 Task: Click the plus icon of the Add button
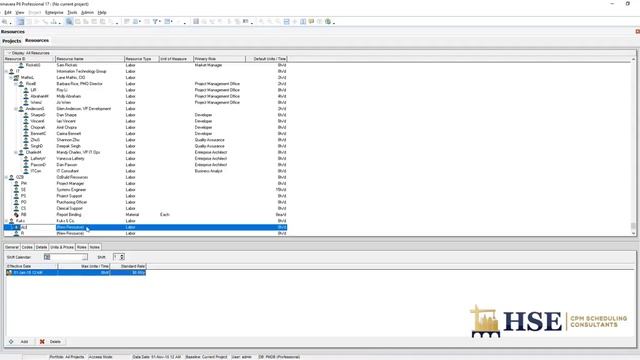(11, 342)
